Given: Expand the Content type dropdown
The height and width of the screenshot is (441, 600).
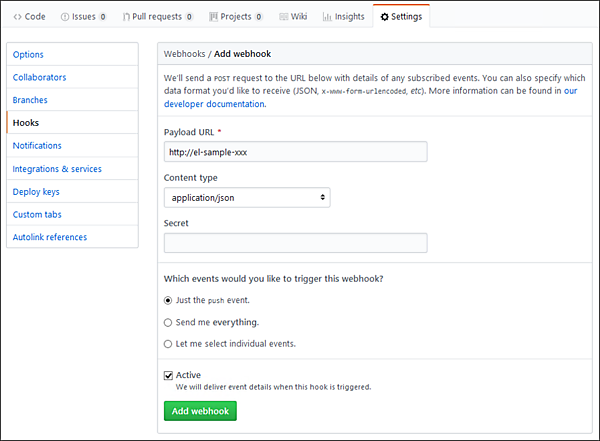Looking at the screenshot, I should tap(247, 198).
